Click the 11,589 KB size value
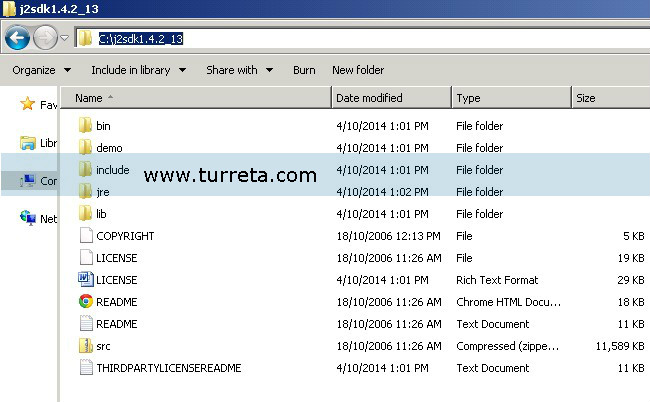The height and width of the screenshot is (402, 650). 620,346
